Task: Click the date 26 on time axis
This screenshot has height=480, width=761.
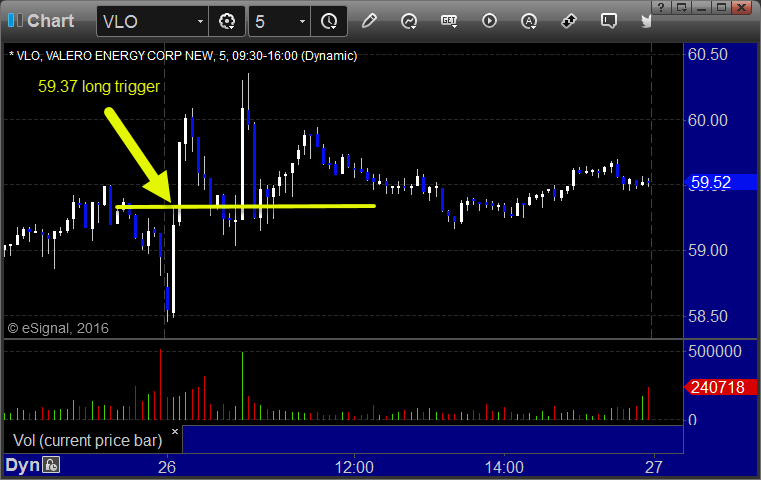Action: 167,467
